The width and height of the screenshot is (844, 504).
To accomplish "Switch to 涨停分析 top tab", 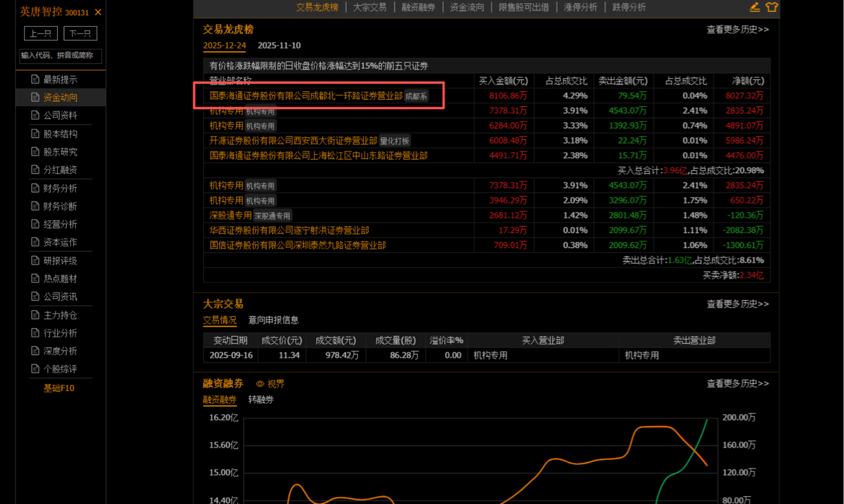I will tap(581, 7).
